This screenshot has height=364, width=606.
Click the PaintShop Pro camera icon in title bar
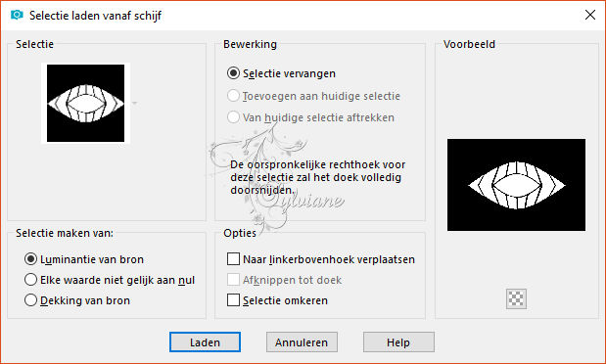(17, 15)
